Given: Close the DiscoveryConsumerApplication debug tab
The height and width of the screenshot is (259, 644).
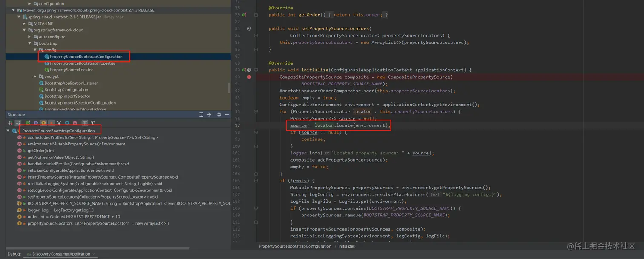Looking at the screenshot, I should point(93,254).
